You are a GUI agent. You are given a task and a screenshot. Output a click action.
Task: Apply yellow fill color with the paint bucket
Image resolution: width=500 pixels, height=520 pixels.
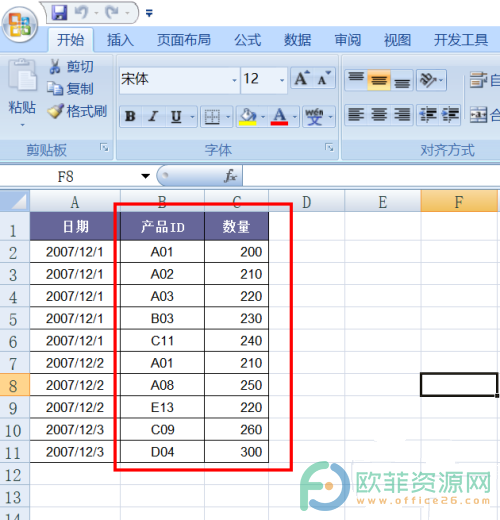tap(248, 117)
